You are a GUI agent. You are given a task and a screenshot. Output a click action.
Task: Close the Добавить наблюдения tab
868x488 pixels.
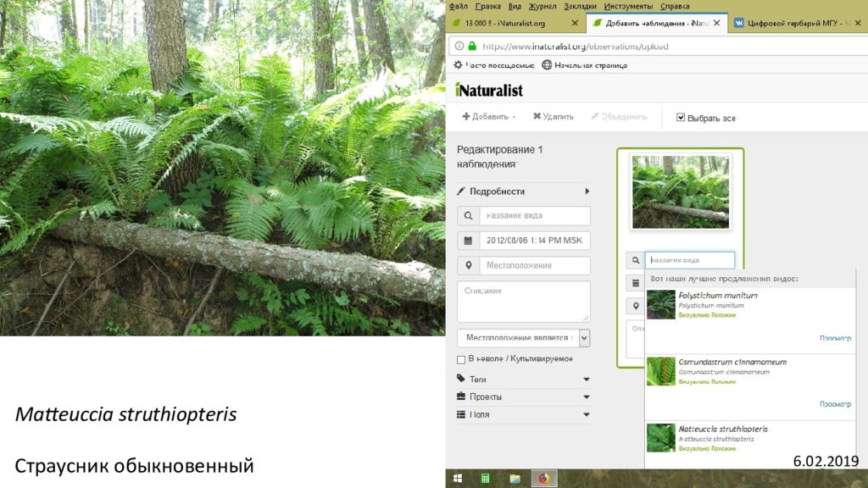[717, 23]
